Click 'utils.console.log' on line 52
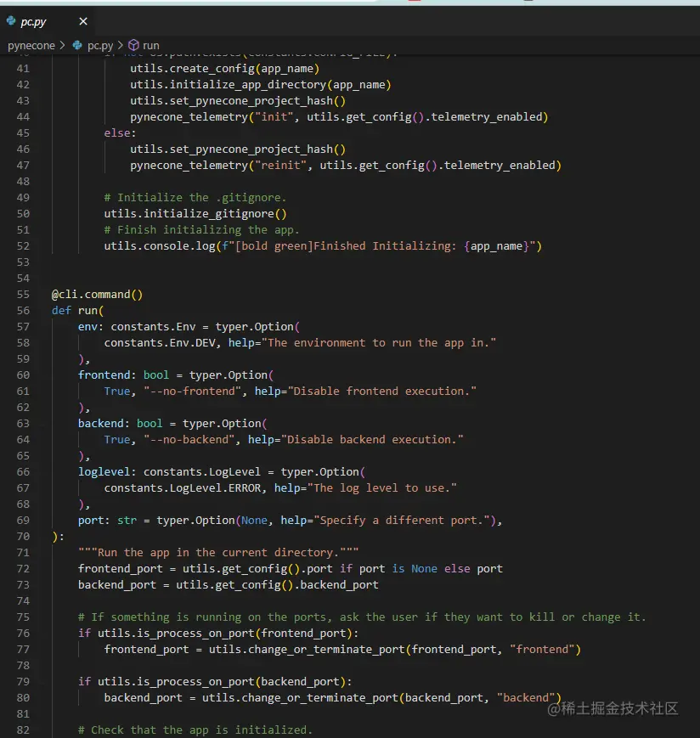Screen dimensions: 700x738 point(159,246)
